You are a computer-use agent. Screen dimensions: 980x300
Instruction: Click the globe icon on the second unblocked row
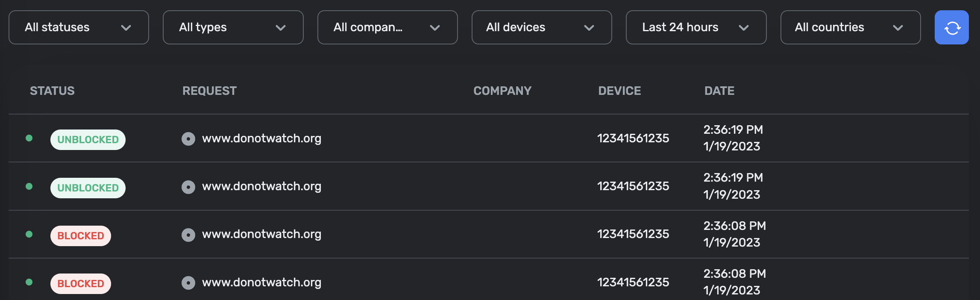[188, 186]
